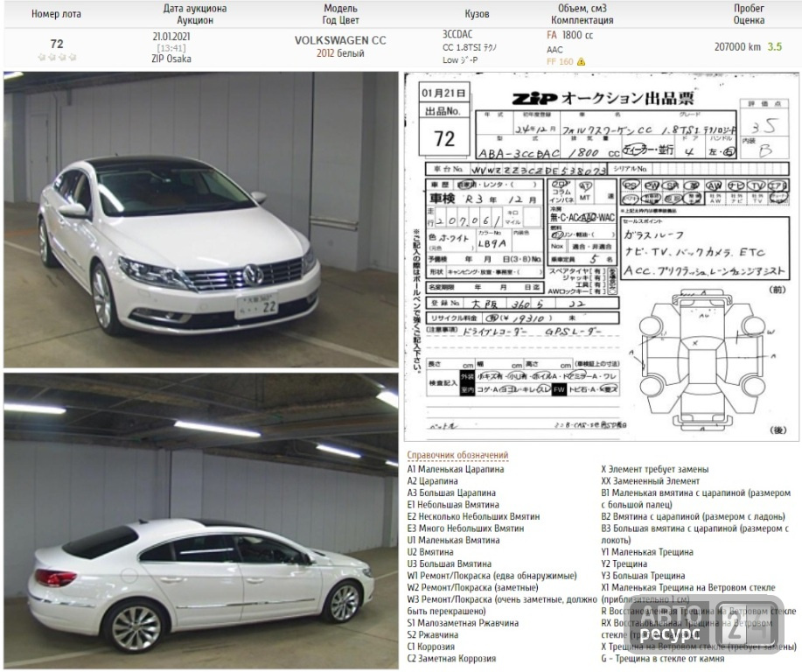Screen dimensions: 802x672
Task: Click the W1 Ремонт/Покраска legend entry
Action: click(492, 575)
